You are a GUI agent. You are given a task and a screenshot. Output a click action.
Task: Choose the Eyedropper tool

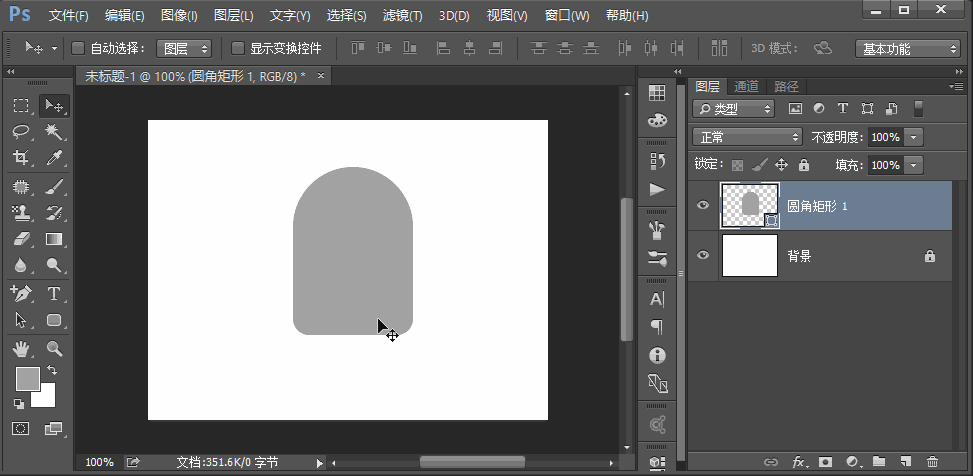point(54,158)
